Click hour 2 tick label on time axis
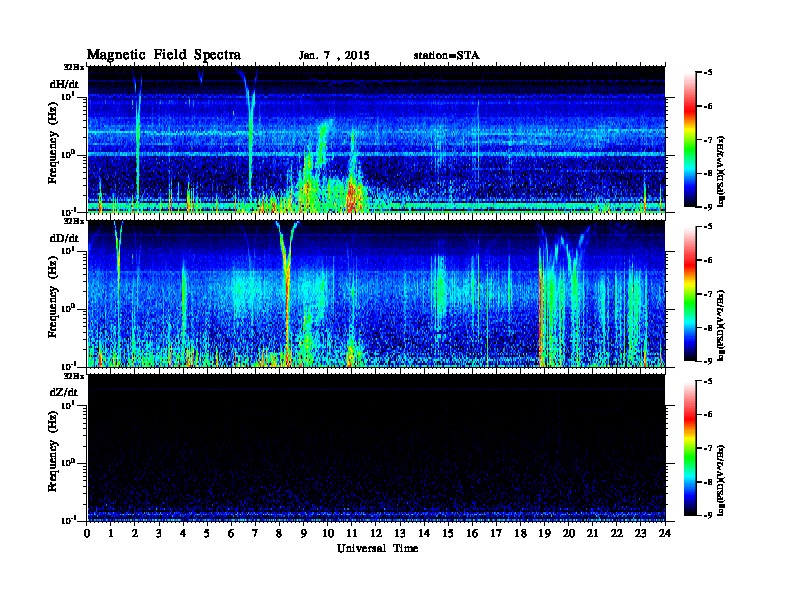 135,533
